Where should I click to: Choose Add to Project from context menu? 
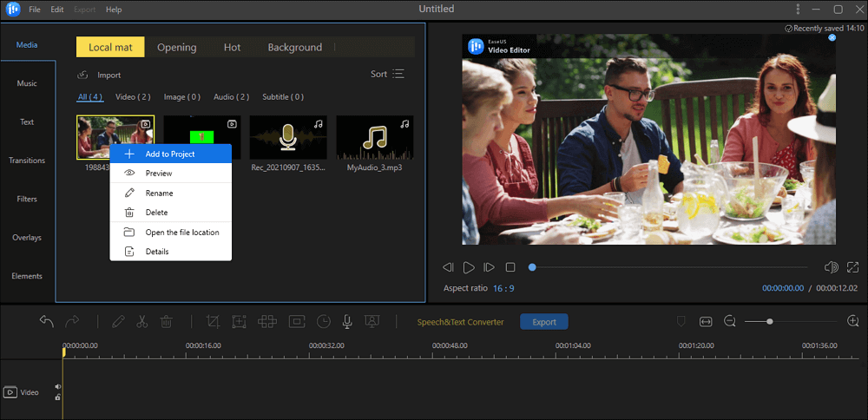tap(170, 154)
